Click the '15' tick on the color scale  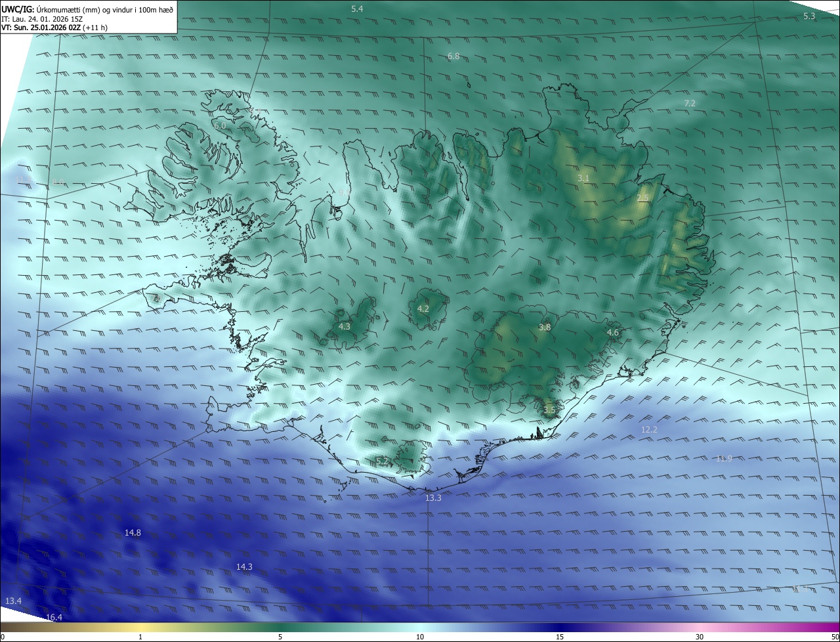(560, 637)
